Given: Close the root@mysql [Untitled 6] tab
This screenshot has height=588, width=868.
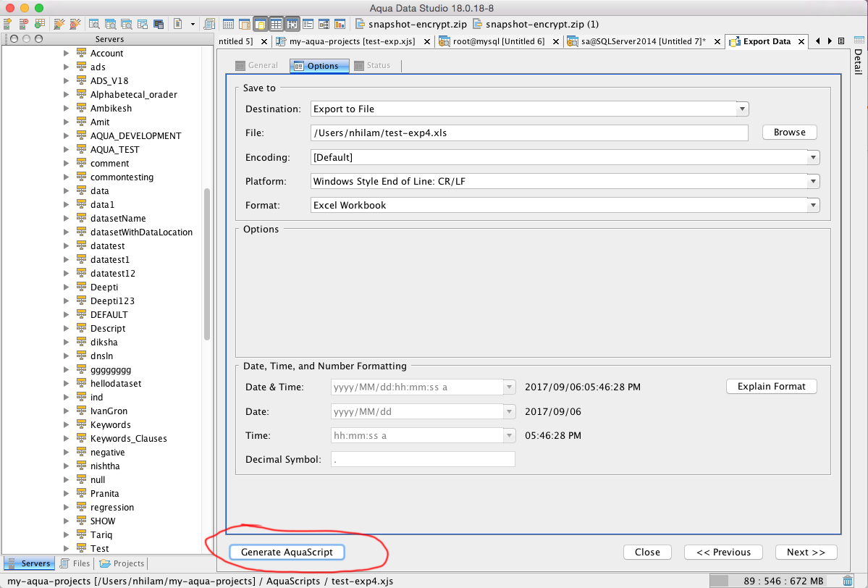Looking at the screenshot, I should pos(556,41).
